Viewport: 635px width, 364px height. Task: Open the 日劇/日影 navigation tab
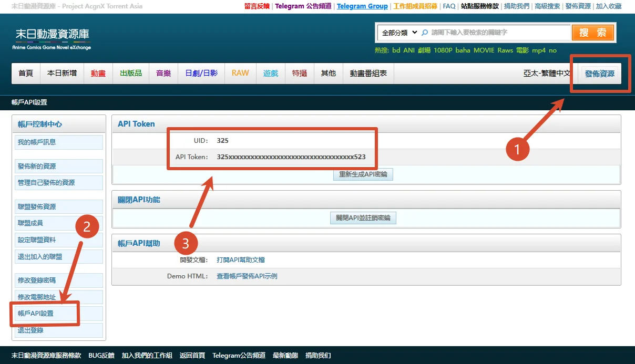(x=201, y=74)
